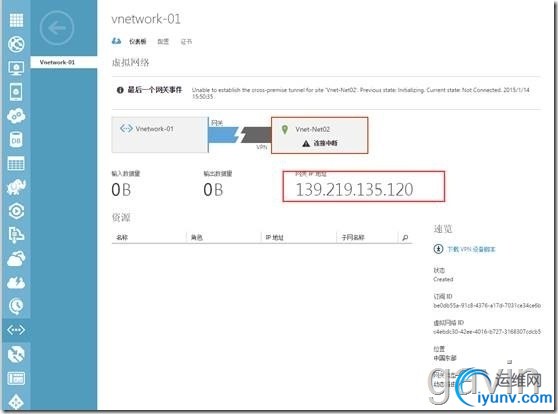This screenshot has width=558, height=414.
Task: Click the connection interrupted warning triangle
Action: pyautogui.click(x=306, y=143)
